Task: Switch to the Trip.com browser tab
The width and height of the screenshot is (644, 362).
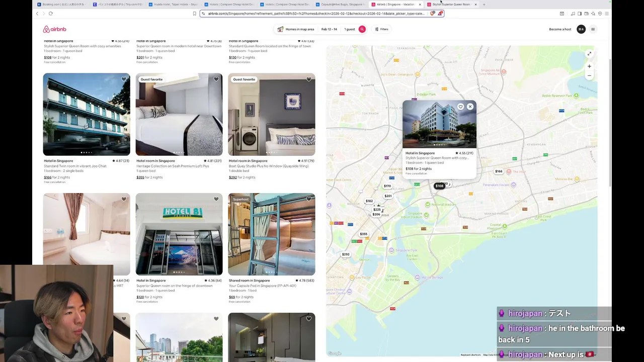Action: (x=118, y=5)
